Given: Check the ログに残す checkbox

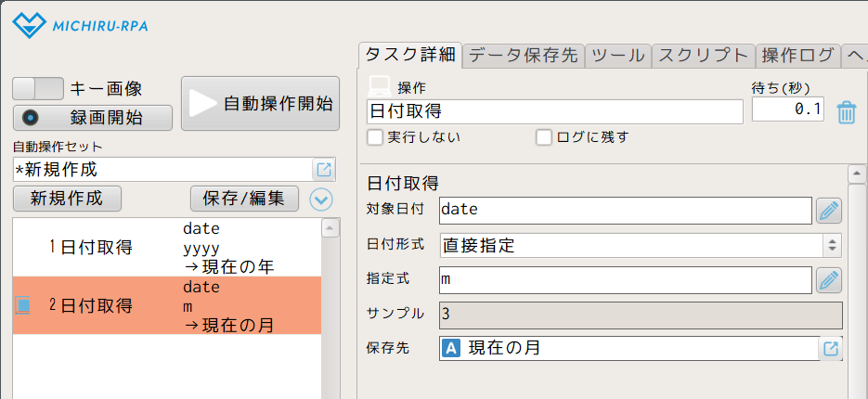Looking at the screenshot, I should pos(544,137).
